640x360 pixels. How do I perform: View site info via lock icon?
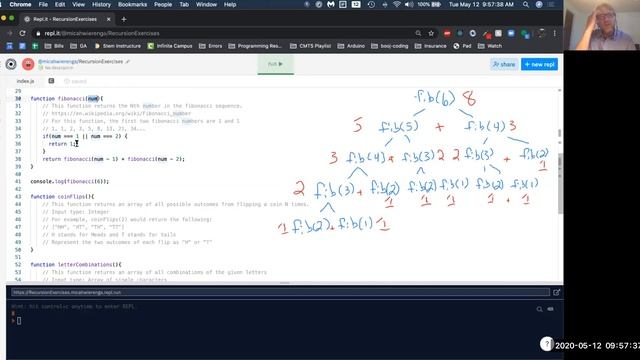coord(38,33)
